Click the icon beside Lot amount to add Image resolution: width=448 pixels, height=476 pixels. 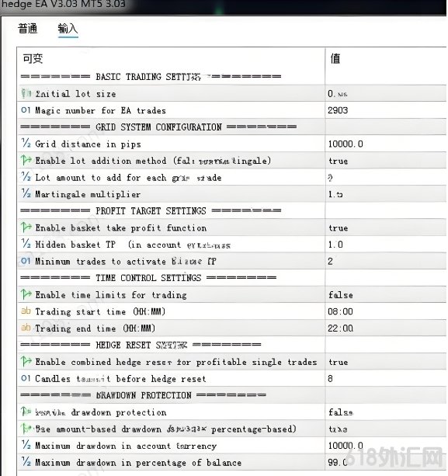(x=26, y=177)
